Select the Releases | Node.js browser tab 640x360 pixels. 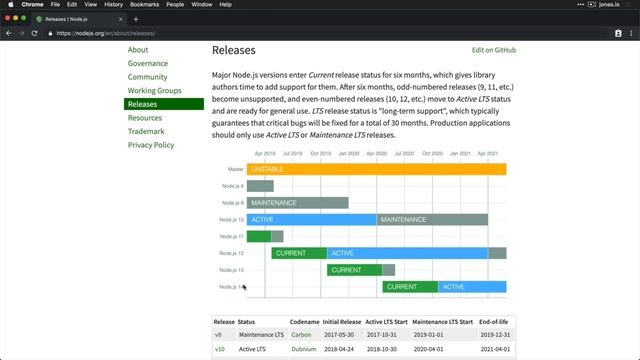pos(78,19)
